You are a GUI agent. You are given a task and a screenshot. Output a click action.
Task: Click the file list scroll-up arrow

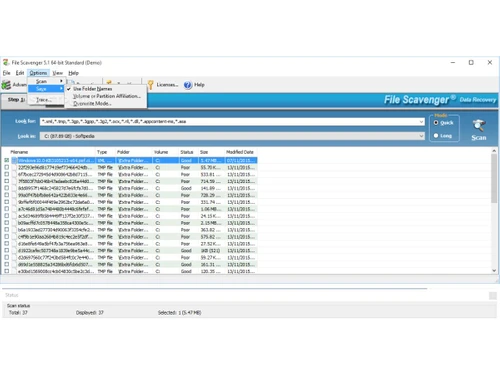coord(494,151)
